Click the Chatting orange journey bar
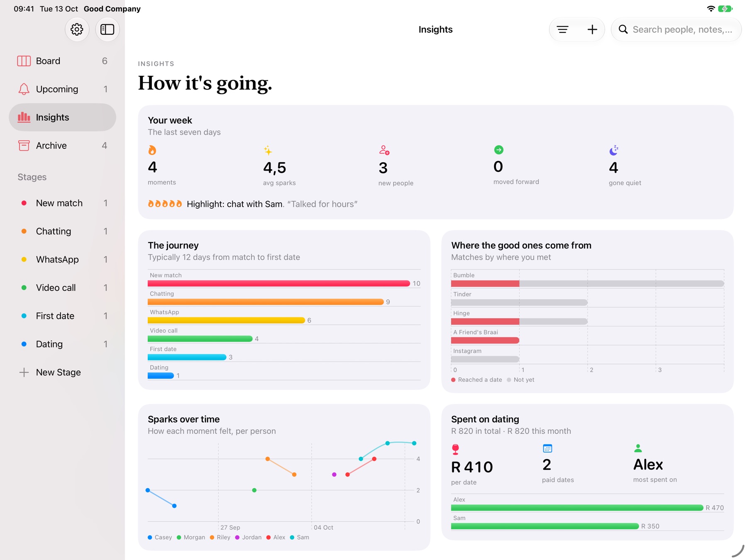Image resolution: width=747 pixels, height=560 pixels. point(266,302)
